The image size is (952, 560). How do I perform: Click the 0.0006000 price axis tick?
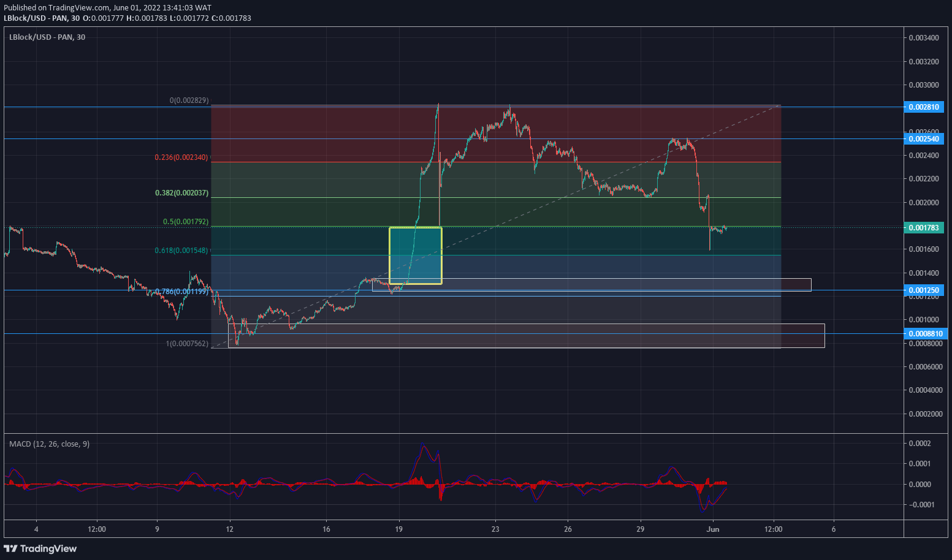[x=926, y=367]
